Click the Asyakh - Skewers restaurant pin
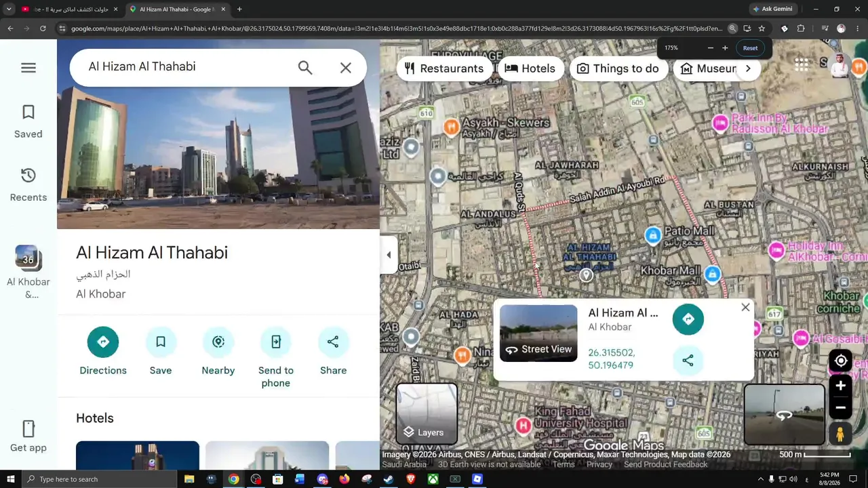868x488 pixels. (x=451, y=127)
